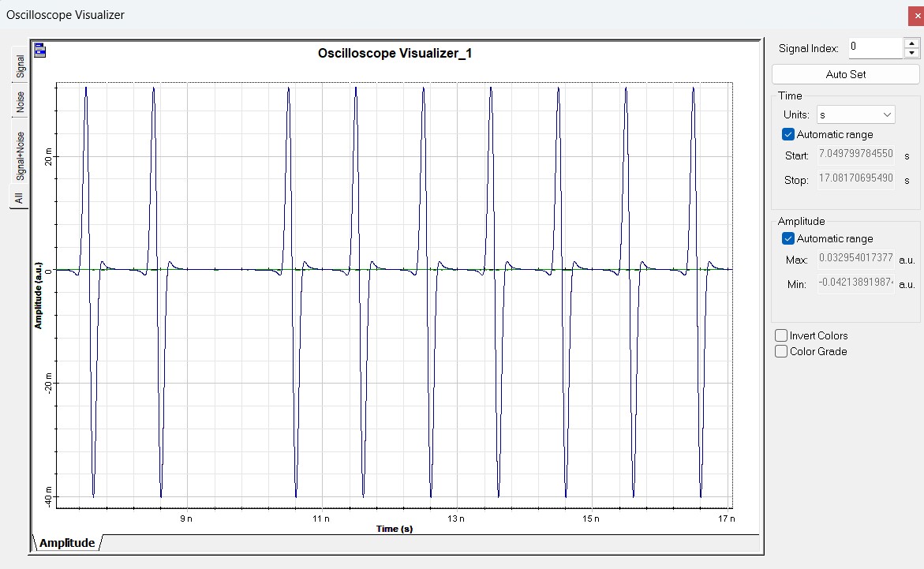This screenshot has width=924, height=569.
Task: Close the Oscilloscope Visualizer window
Action: coord(917,16)
